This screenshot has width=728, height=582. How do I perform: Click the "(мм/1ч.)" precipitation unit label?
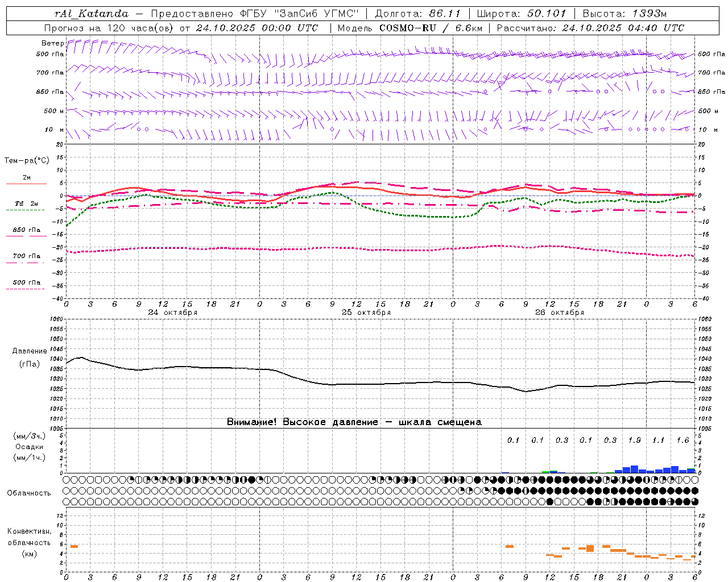pos(30,458)
